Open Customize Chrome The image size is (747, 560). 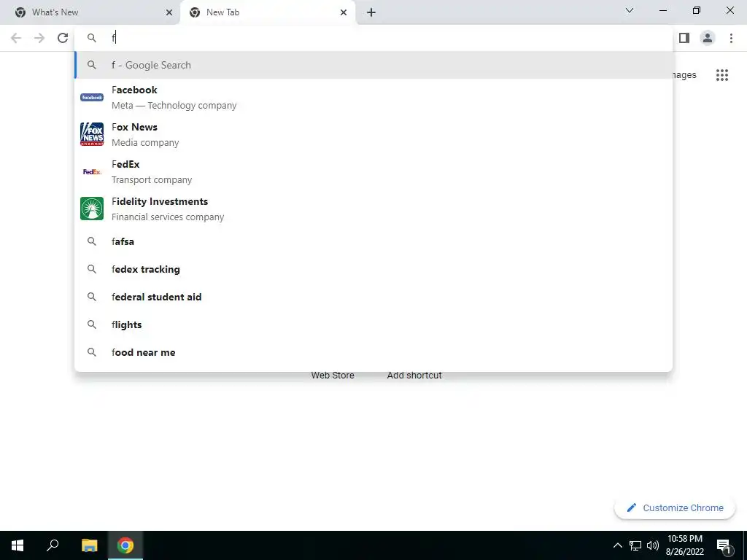[x=675, y=508]
